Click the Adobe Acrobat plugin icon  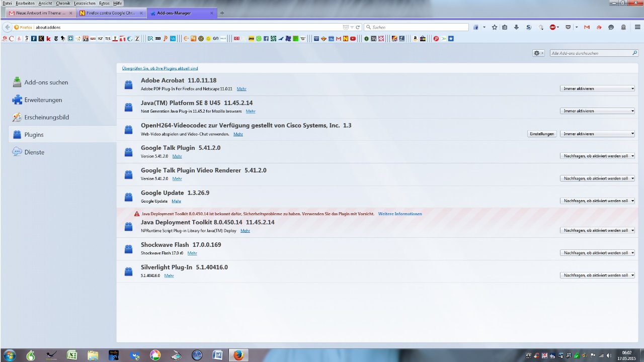[128, 85]
